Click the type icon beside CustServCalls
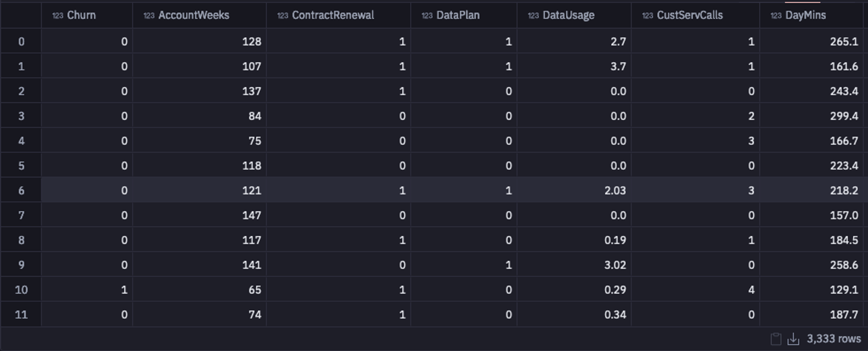The image size is (868, 351). (x=648, y=16)
